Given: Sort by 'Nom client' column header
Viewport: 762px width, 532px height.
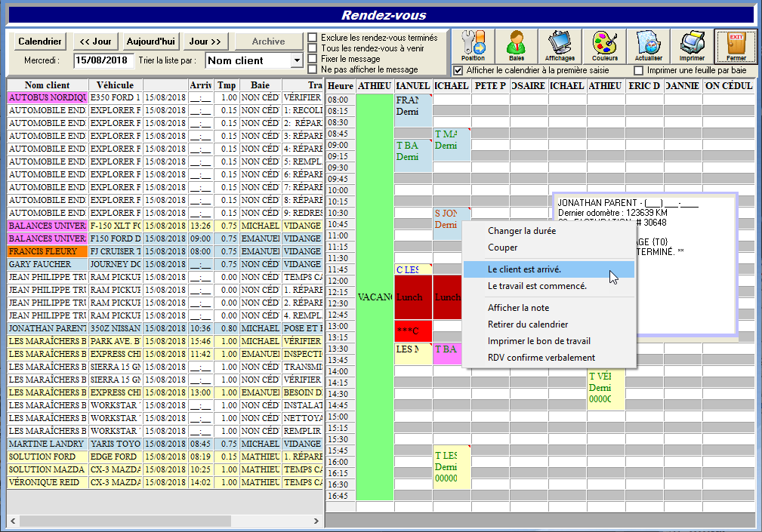Looking at the screenshot, I should click(47, 85).
